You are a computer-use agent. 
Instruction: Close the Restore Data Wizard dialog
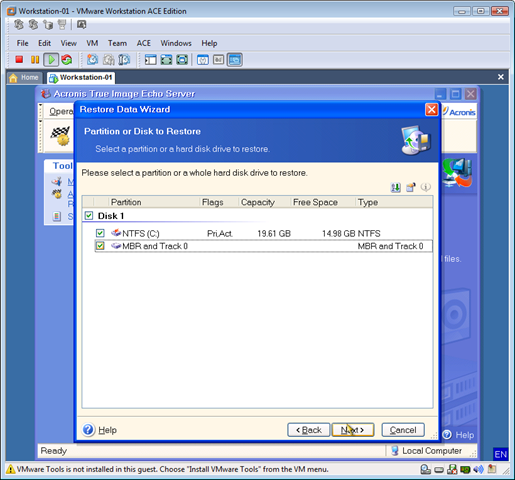coord(431,109)
